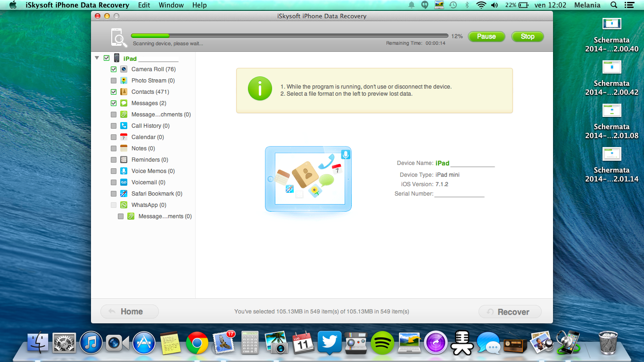The width and height of the screenshot is (644, 362).
Task: Open the Window menu
Action: [171, 5]
